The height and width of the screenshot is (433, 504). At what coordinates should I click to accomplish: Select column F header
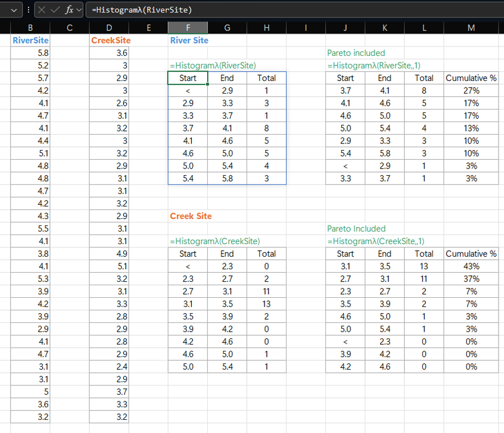point(188,28)
